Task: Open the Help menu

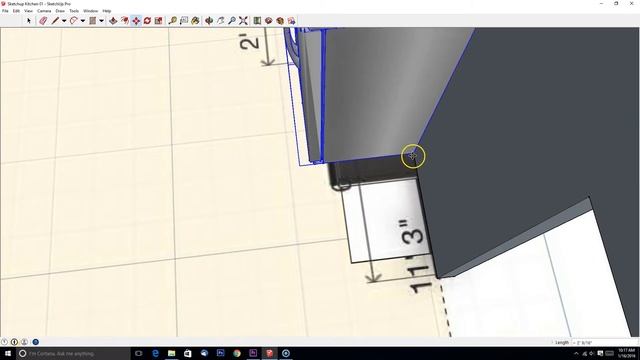Action: click(x=107, y=11)
